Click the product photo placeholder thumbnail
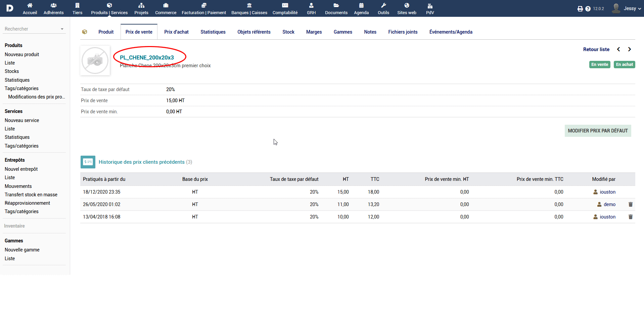Screen dimensions: 644x315 (x=95, y=61)
